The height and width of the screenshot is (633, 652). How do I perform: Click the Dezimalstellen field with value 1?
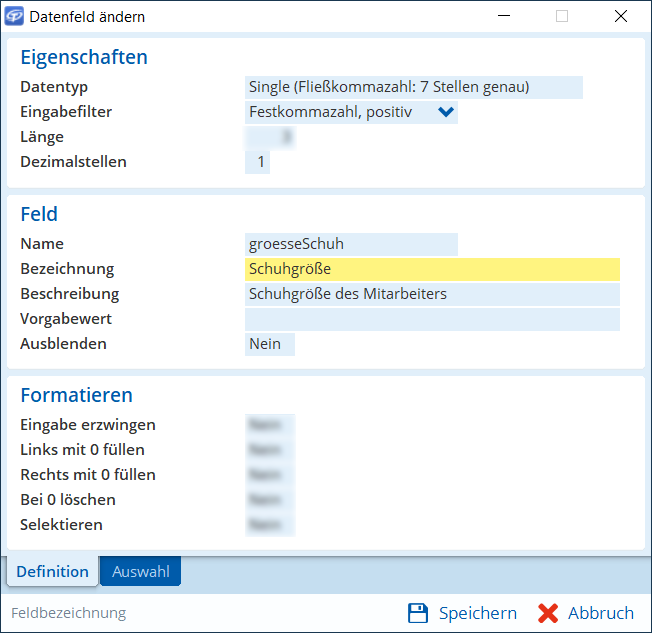[257, 162]
